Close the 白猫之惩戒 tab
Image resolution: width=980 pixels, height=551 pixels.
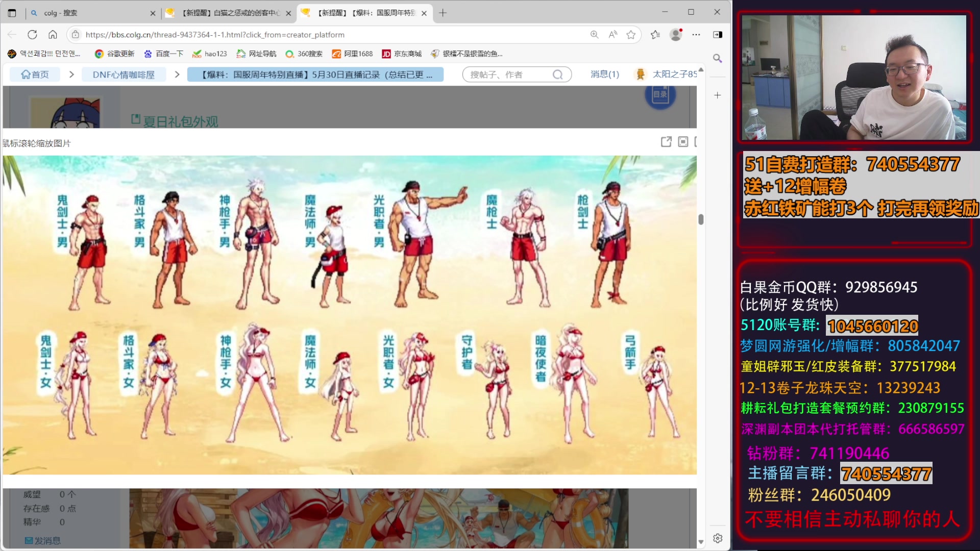[288, 13]
